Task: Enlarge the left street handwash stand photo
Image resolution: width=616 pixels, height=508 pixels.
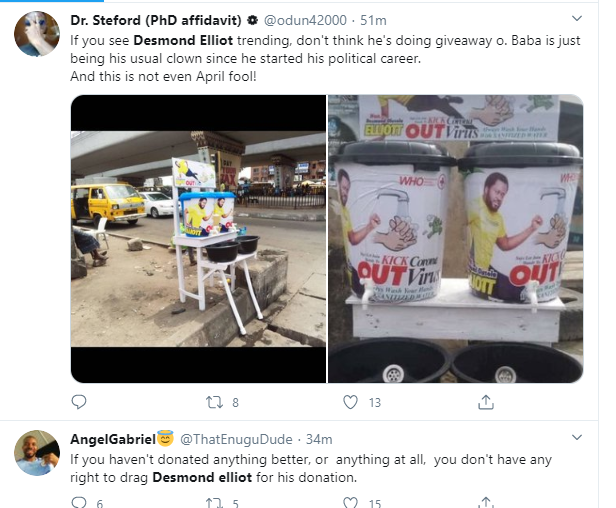Action: coord(198,239)
